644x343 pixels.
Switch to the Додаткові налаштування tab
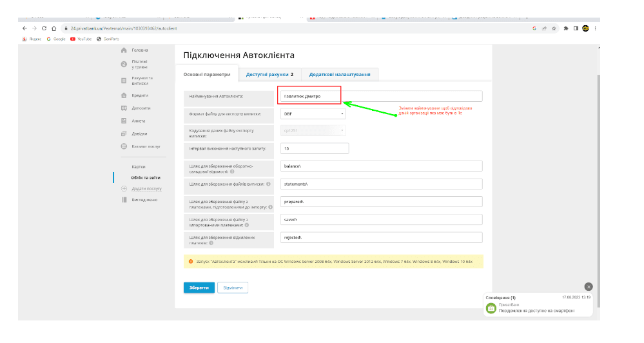point(339,74)
